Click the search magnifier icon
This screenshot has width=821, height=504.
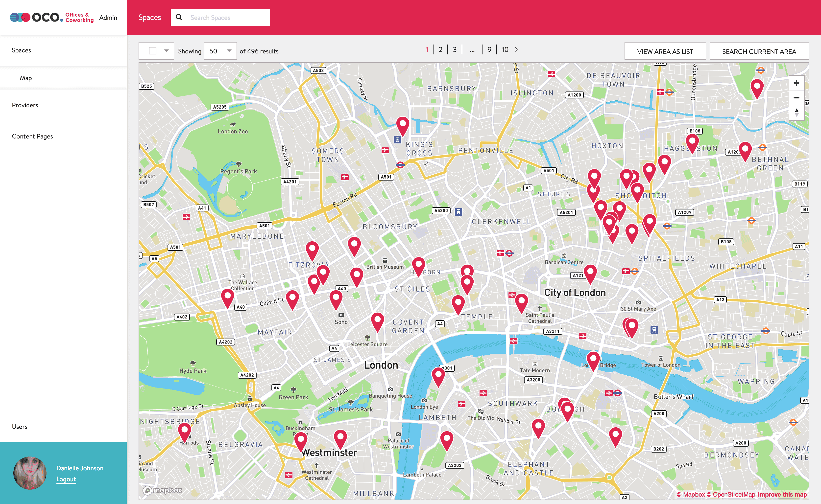[179, 17]
